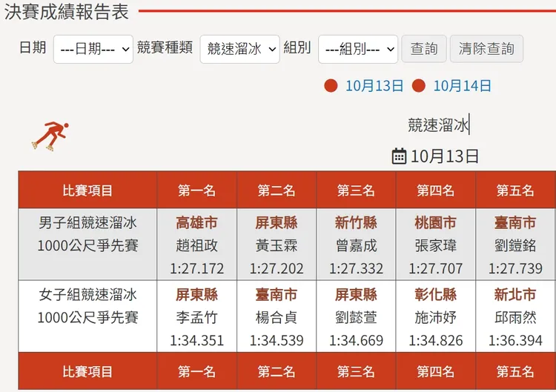Click the time 1:27.332
Viewport: 556px width, 392px height.
point(356,268)
